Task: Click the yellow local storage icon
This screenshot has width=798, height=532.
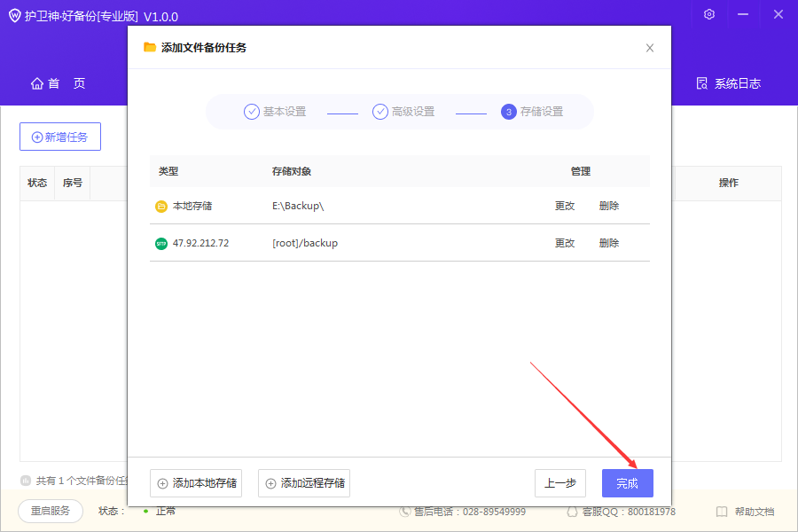Action: coord(160,207)
